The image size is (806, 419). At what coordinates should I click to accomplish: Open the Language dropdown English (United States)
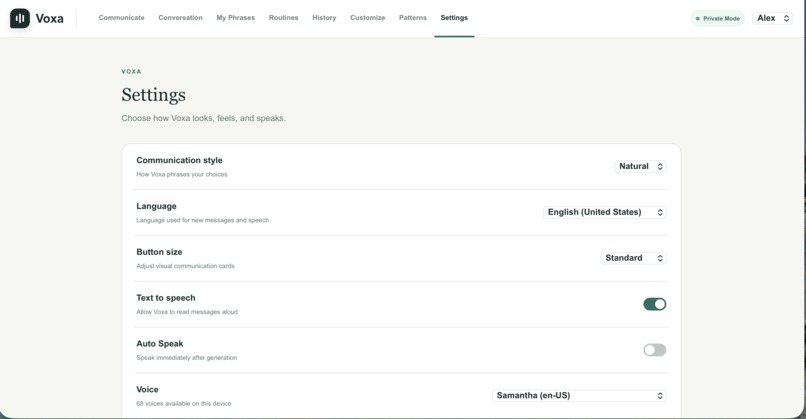(x=604, y=212)
